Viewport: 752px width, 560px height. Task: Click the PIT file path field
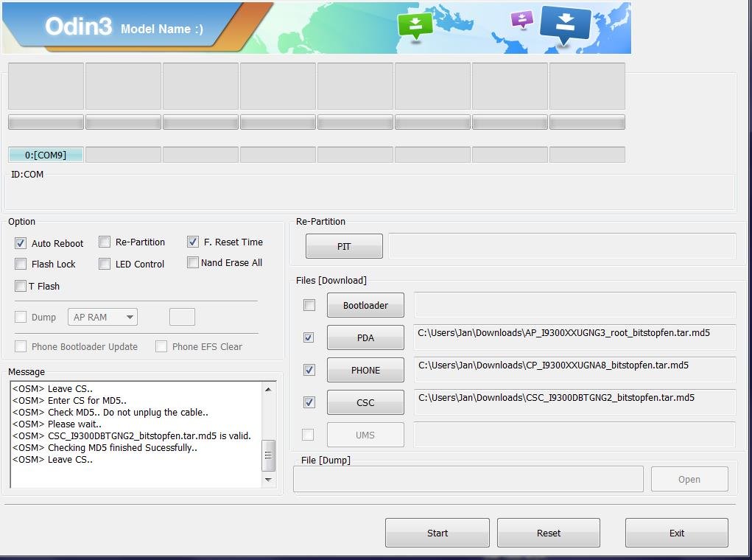[x=562, y=245]
